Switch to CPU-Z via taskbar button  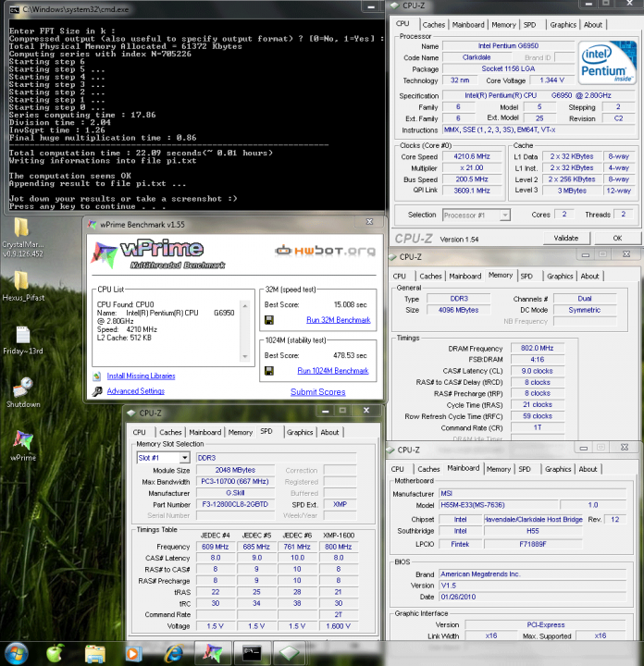pyautogui.click(x=290, y=653)
